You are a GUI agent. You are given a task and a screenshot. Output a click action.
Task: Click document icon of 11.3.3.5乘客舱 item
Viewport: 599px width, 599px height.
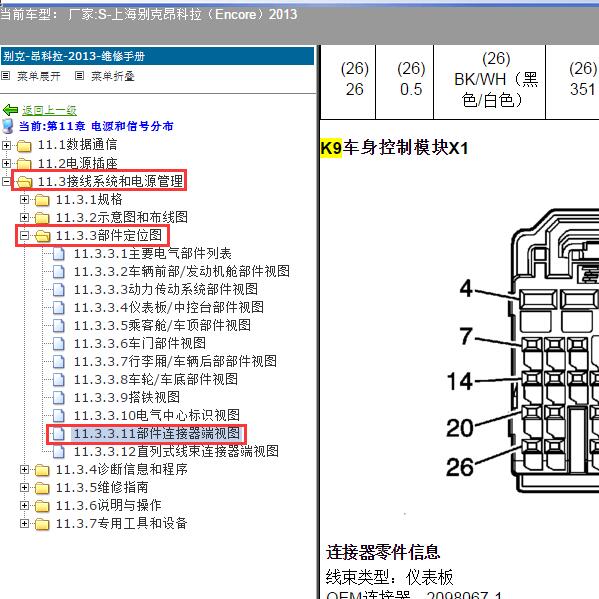[x=58, y=325]
